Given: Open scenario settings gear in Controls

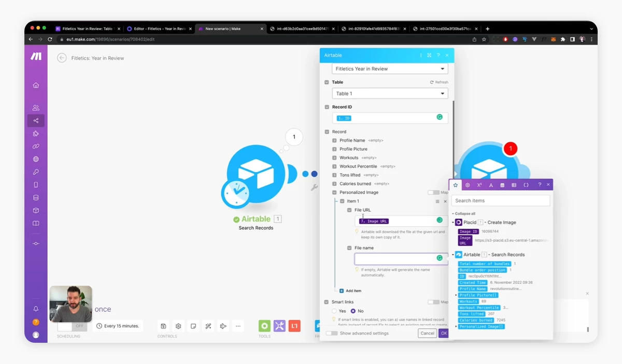Looking at the screenshot, I should 178,326.
